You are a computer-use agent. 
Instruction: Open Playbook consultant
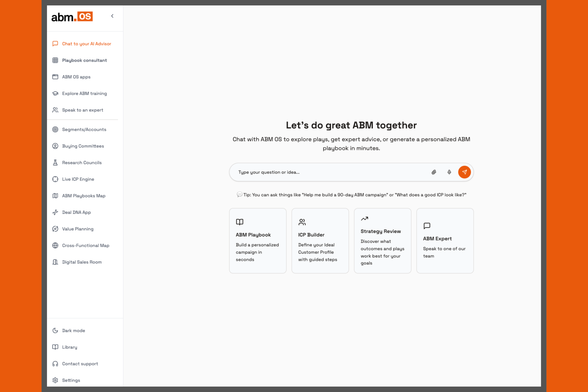click(84, 60)
